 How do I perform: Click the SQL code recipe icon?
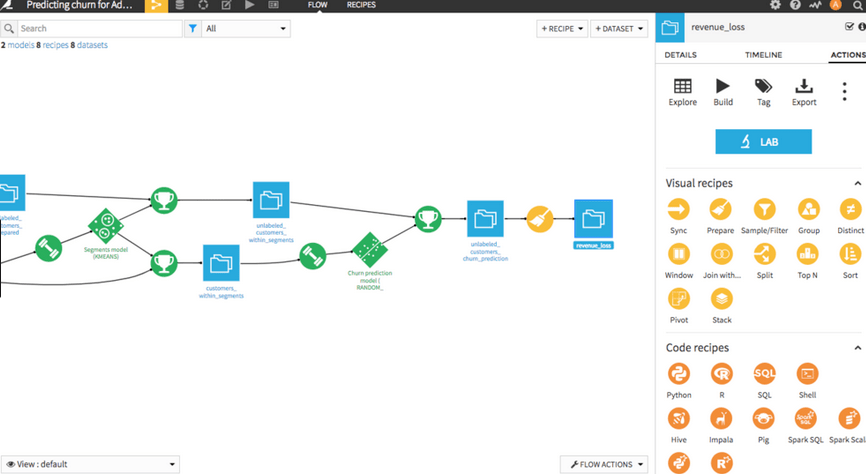765,374
